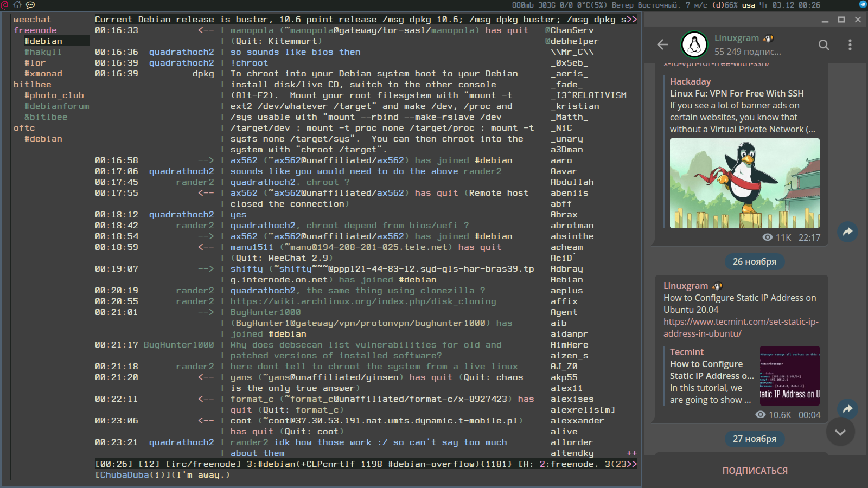Viewport: 868px width, 488px height.
Task: Search within the Linuxgram channel
Action: point(824,44)
